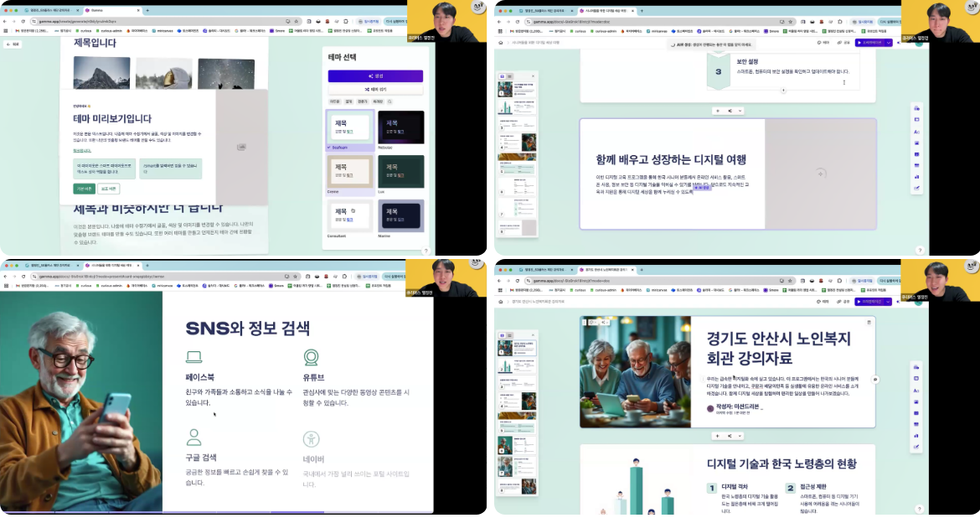This screenshot has width=980, height=518.
Task: Select the Seafoam theme in top-left window
Action: [x=350, y=129]
